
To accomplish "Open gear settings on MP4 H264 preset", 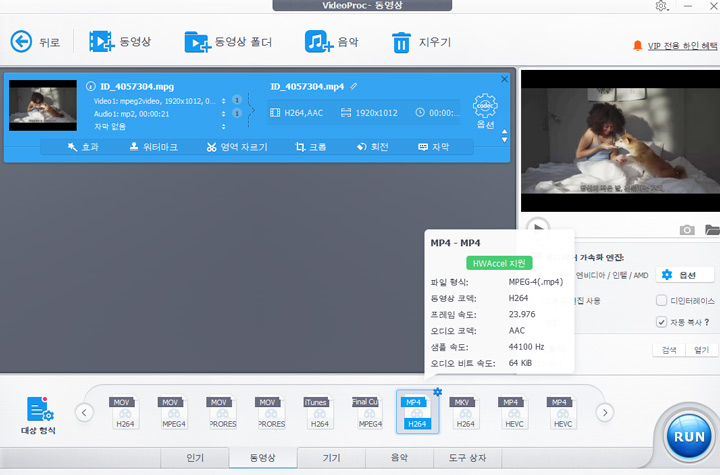I will pyautogui.click(x=438, y=392).
